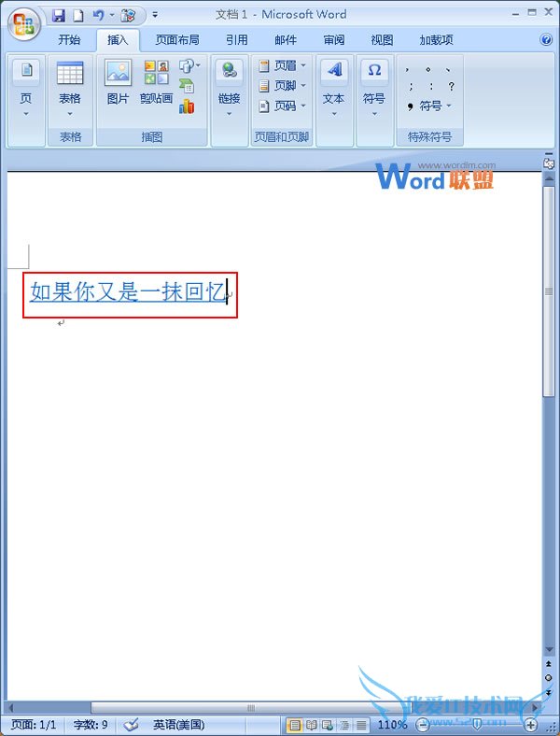Image resolution: width=560 pixels, height=736 pixels.
Task: Go to the 审阅 tab
Action: coord(334,40)
